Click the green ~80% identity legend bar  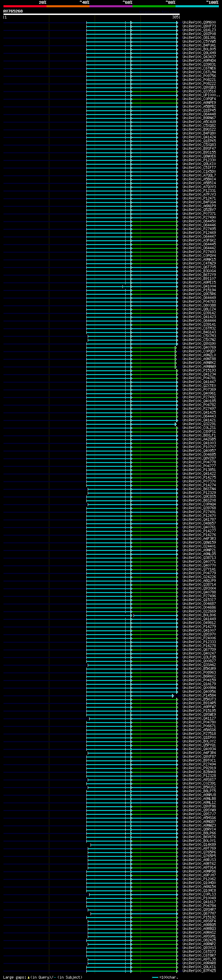(x=154, y=6)
